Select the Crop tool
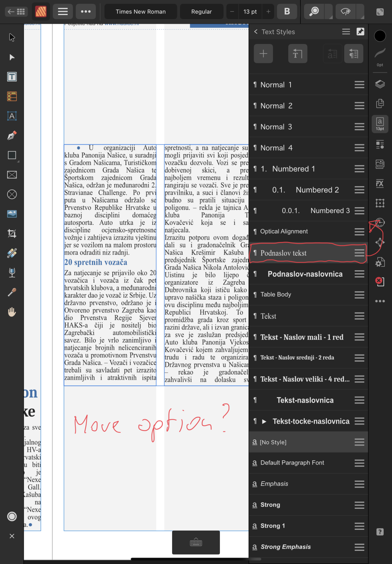 click(12, 233)
